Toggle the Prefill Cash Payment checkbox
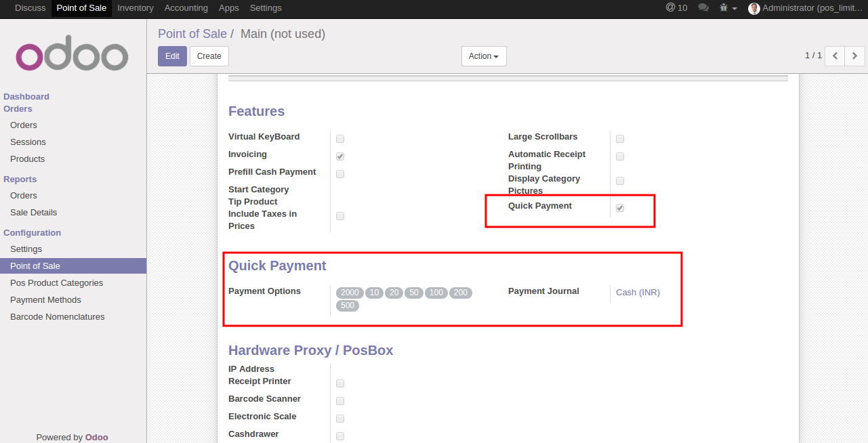 click(x=340, y=174)
